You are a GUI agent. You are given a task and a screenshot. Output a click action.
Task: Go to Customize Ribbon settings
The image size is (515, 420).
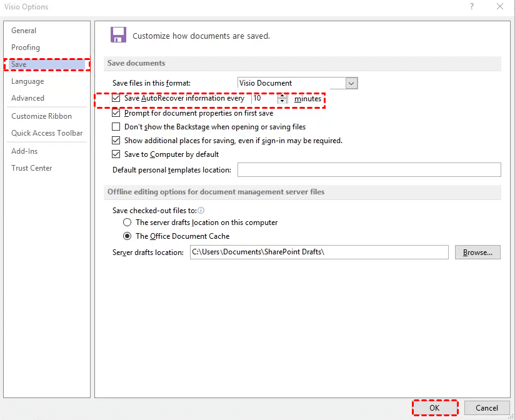[x=41, y=116]
